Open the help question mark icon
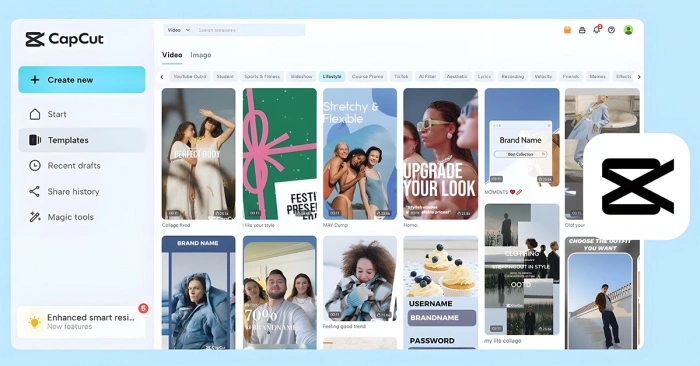The width and height of the screenshot is (700, 366). pos(612,30)
